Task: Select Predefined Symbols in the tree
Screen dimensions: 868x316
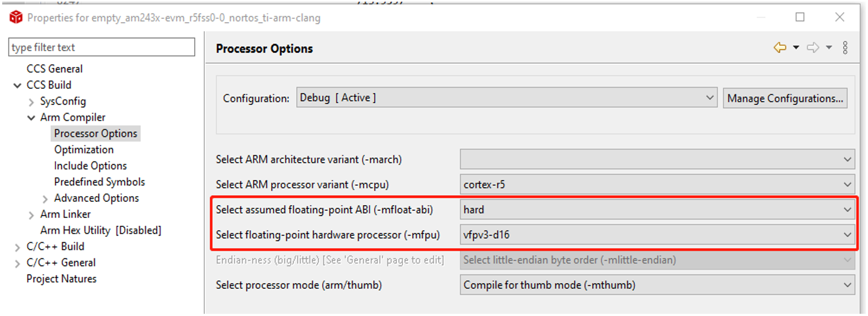Action: 100,182
